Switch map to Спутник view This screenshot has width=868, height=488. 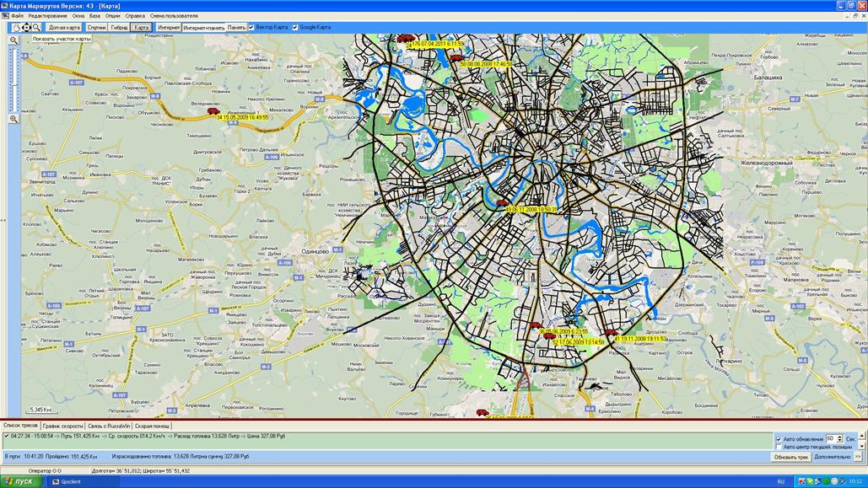96,27
